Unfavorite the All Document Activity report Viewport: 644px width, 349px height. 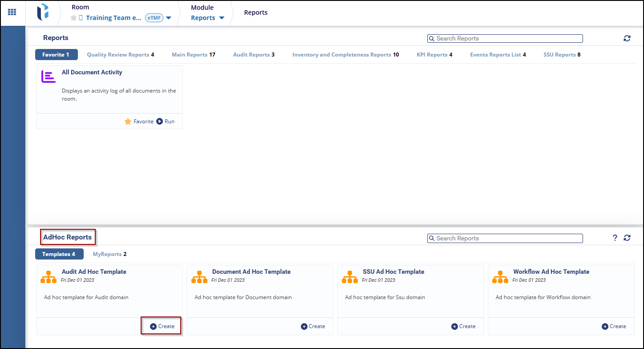(139, 122)
